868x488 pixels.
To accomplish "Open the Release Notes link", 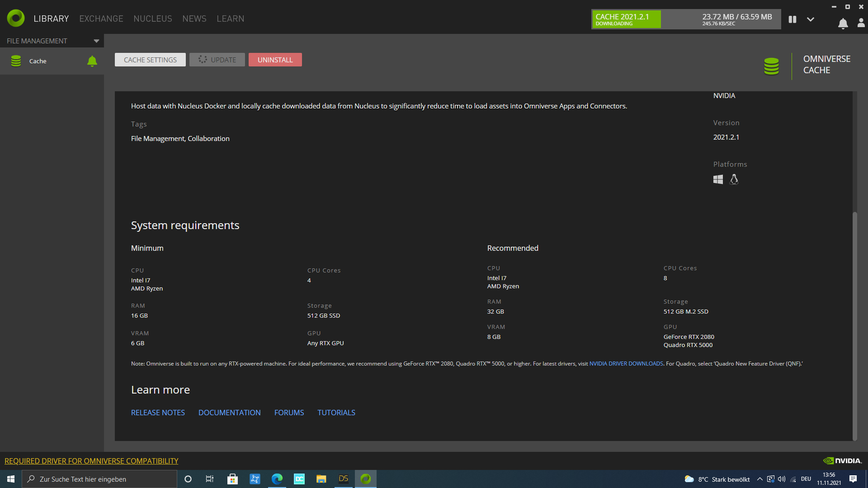I will point(158,413).
